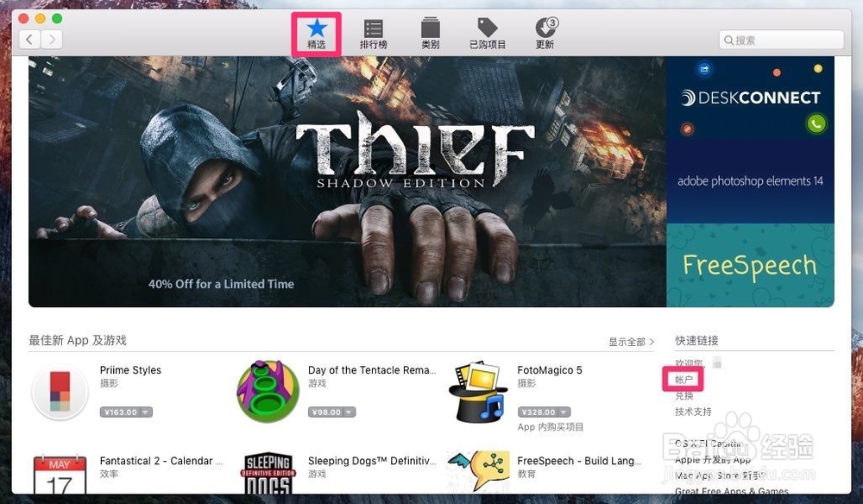Click FreeSpeech - Build Lang title
863x504 pixels.
pyautogui.click(x=579, y=461)
